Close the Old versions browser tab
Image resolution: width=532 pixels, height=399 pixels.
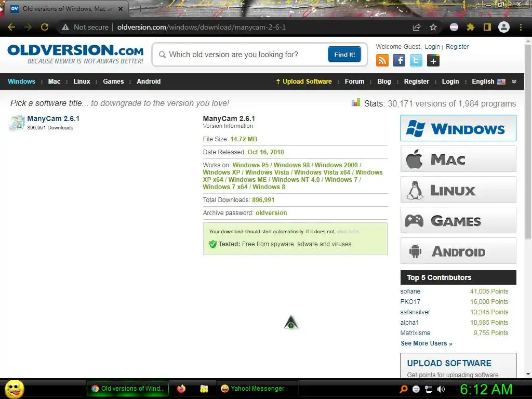tap(121, 9)
